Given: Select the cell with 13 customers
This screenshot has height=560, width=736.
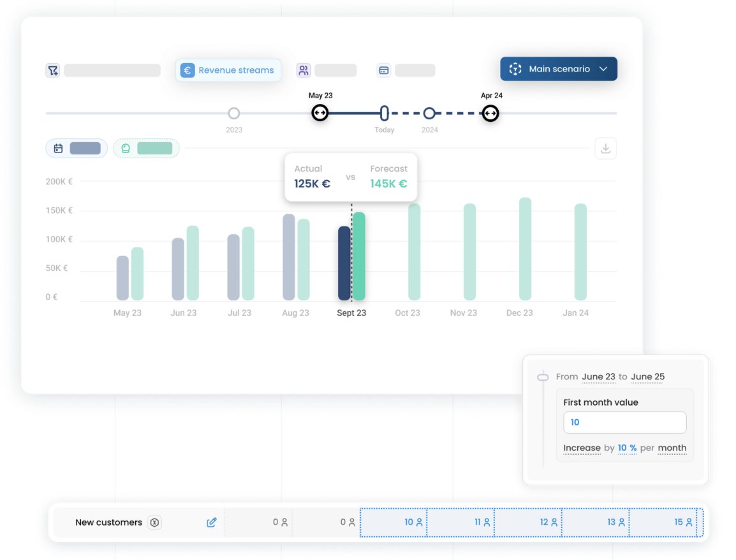Looking at the screenshot, I should pyautogui.click(x=596, y=522).
